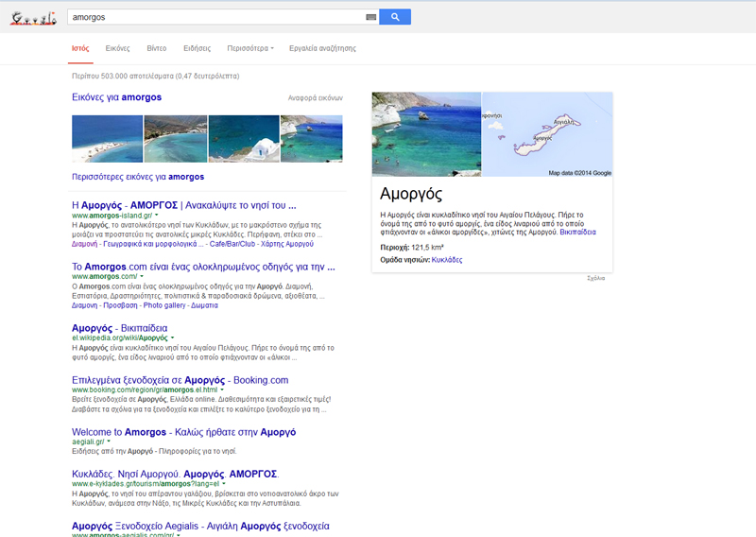Image resolution: width=756 pixels, height=537 pixels.
Task: Click the Βικιπαίδεια link in knowledge panel
Action: 577,232
